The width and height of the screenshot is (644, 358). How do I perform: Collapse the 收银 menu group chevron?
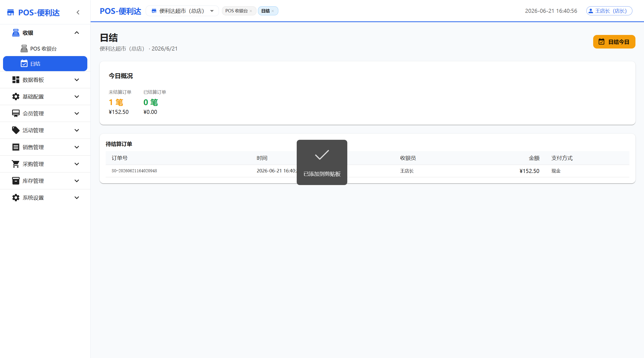pos(77,33)
